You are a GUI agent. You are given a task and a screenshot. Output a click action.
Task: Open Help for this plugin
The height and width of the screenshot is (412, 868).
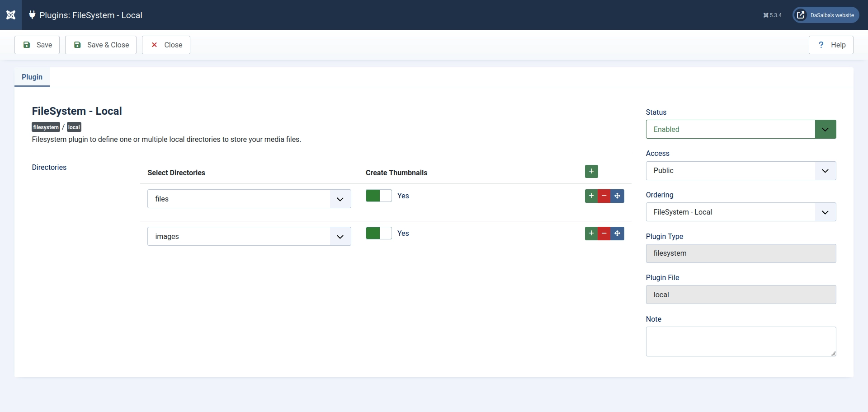coord(831,45)
